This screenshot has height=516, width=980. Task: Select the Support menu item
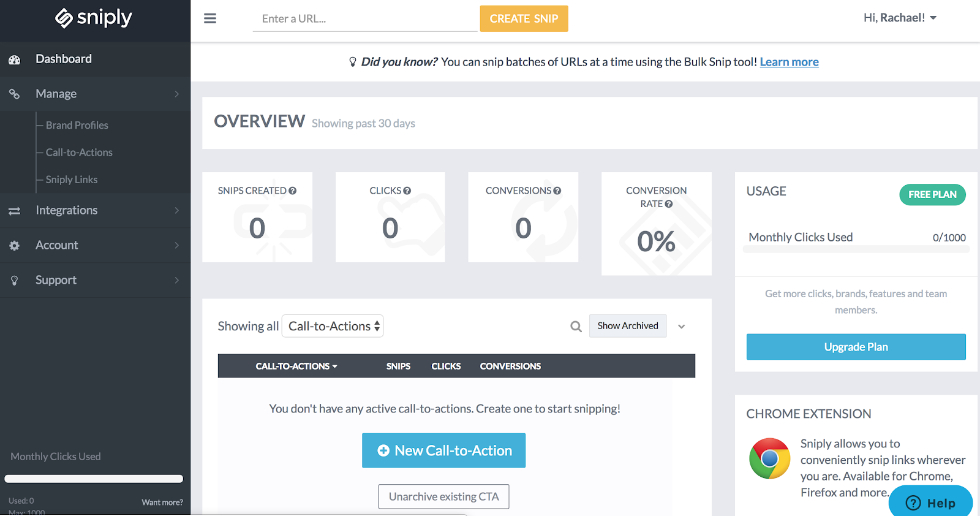click(95, 280)
